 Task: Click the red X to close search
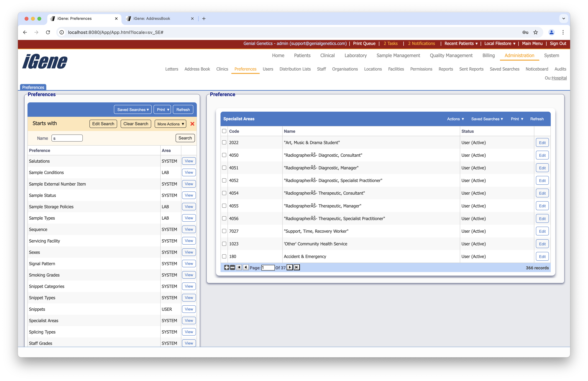192,124
